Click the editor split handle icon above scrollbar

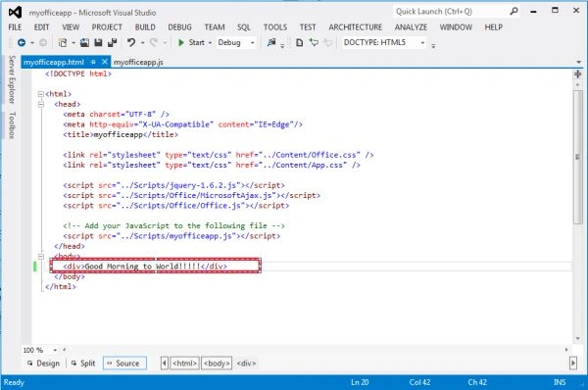click(578, 73)
